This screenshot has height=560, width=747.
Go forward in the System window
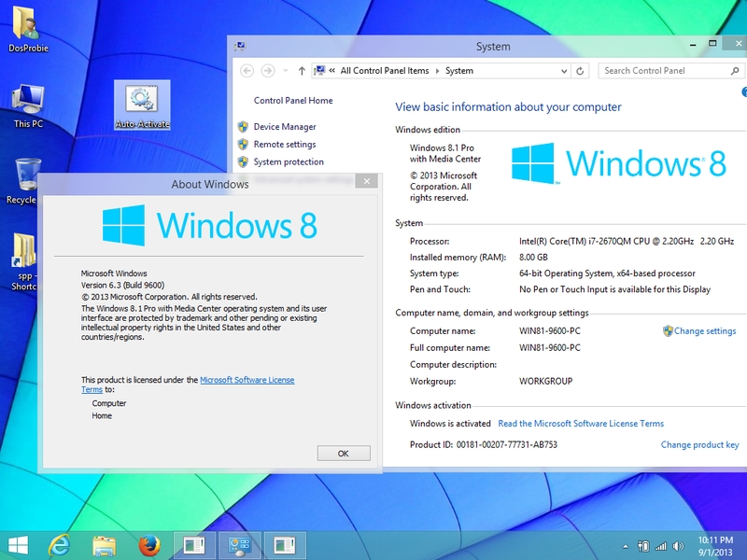point(268,71)
